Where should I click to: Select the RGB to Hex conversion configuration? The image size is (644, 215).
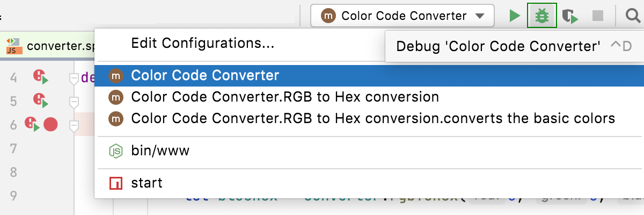[284, 97]
